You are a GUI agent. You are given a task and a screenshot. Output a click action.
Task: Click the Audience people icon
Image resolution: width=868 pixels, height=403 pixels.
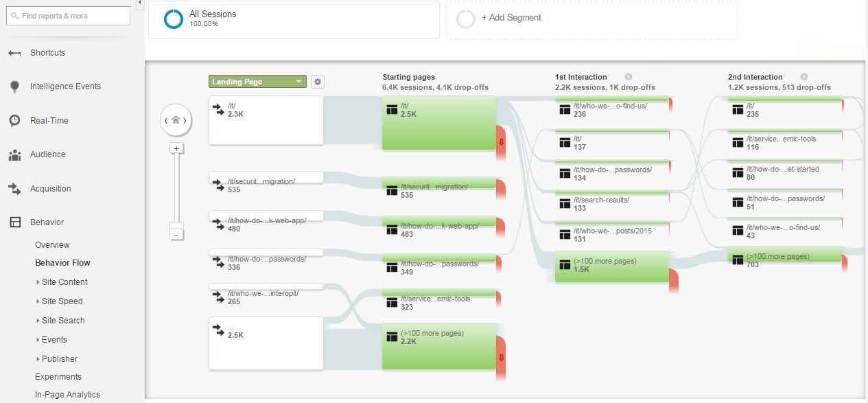[x=14, y=154]
